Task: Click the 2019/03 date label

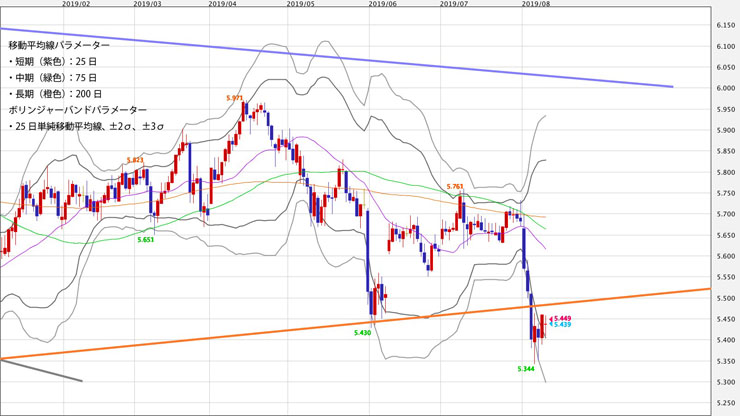Action: (147, 3)
